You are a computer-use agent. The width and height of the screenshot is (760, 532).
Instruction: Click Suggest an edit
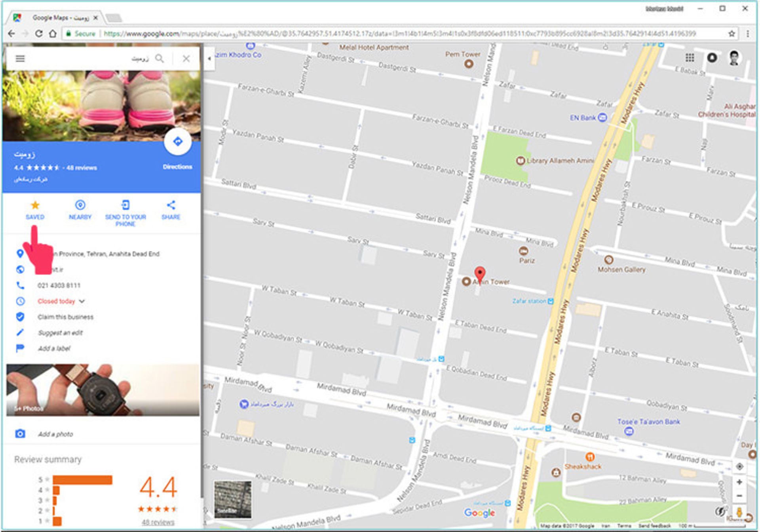click(60, 333)
